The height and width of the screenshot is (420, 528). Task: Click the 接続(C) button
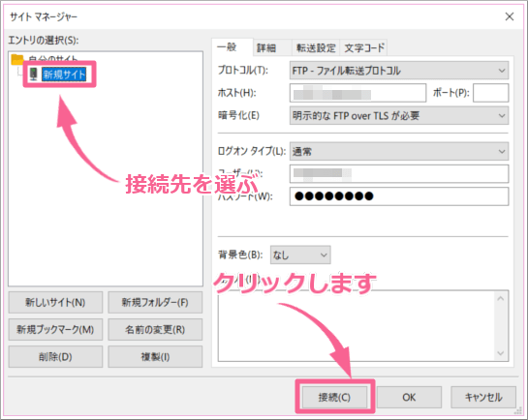[x=334, y=397]
